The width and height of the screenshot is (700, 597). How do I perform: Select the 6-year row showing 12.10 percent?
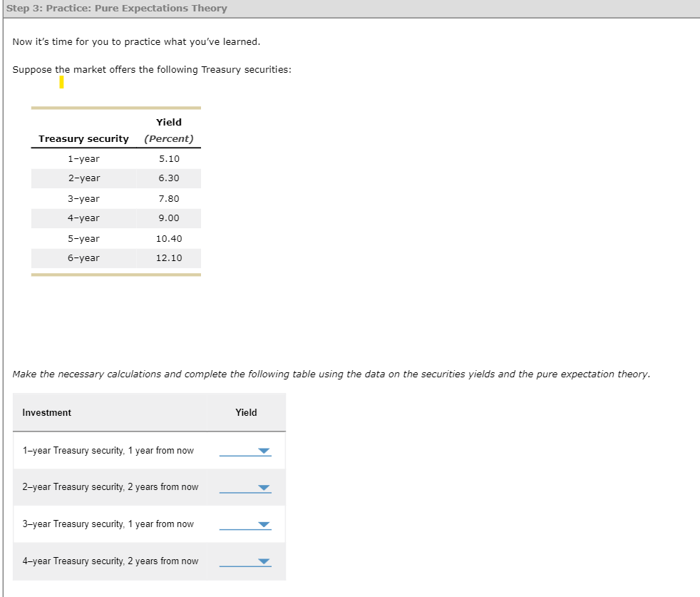115,258
